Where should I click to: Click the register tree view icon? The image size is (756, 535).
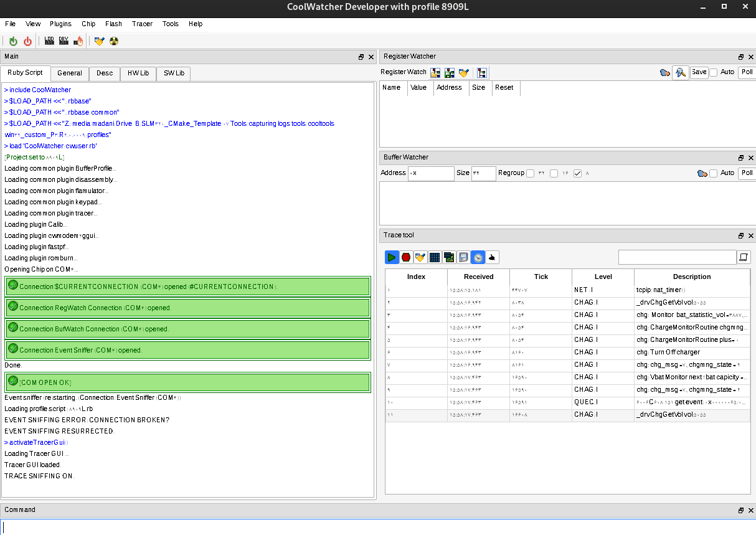click(482, 72)
